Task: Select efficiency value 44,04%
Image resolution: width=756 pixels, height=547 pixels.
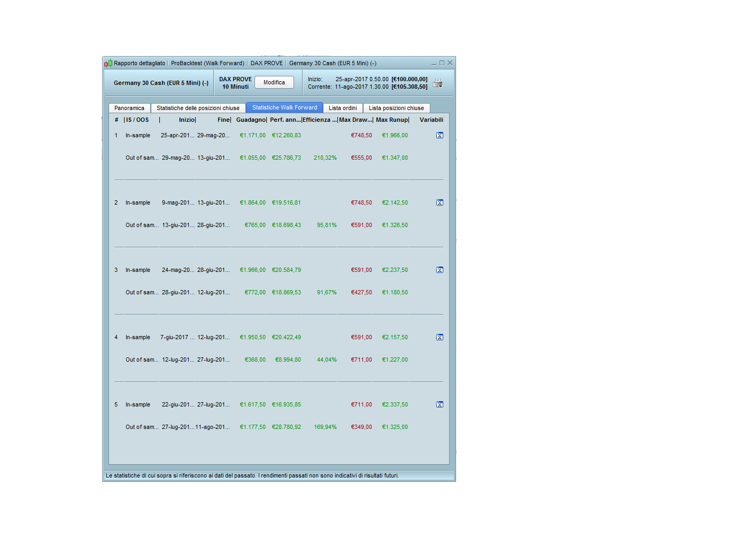Action: (x=327, y=360)
